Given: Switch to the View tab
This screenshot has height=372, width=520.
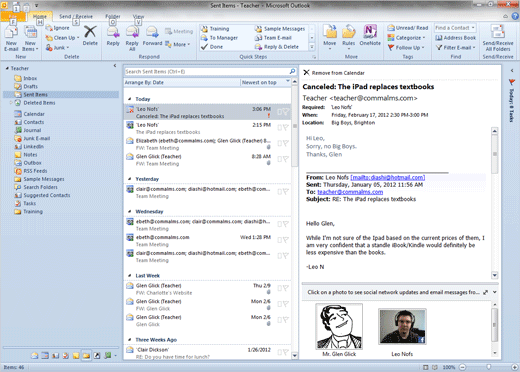Looking at the screenshot, I should [x=138, y=16].
